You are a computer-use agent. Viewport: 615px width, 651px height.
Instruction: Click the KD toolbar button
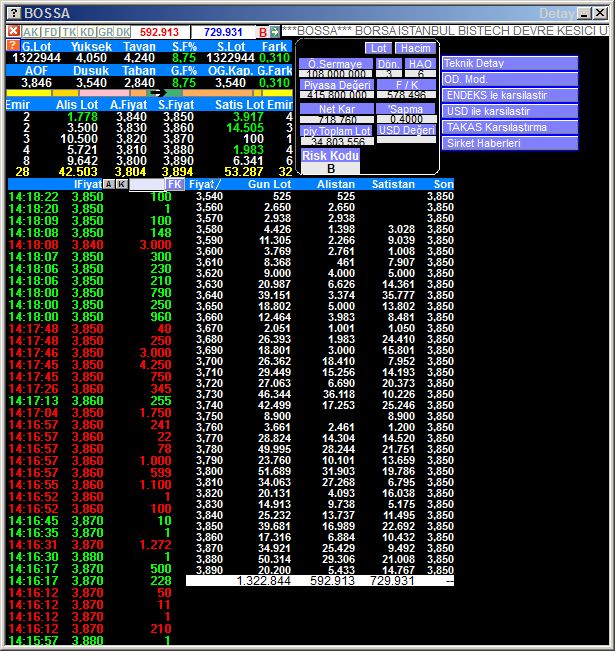tap(88, 32)
